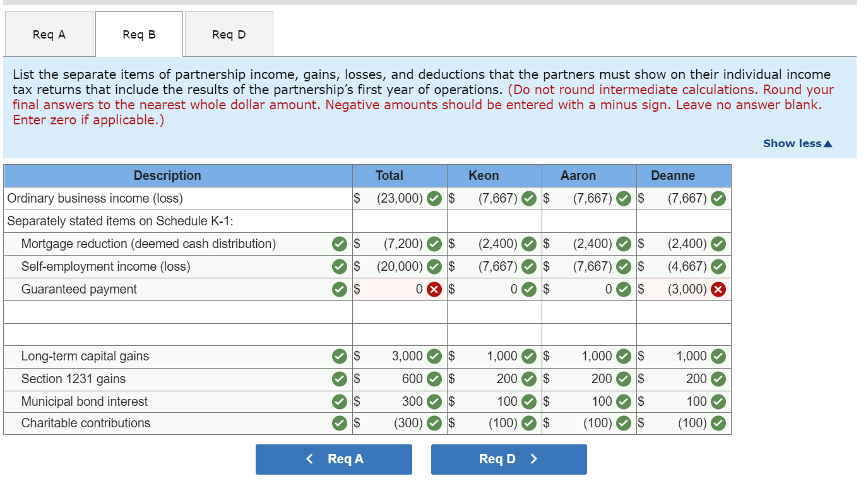
Task: Select the Long-term capital gains label
Action: [85, 357]
